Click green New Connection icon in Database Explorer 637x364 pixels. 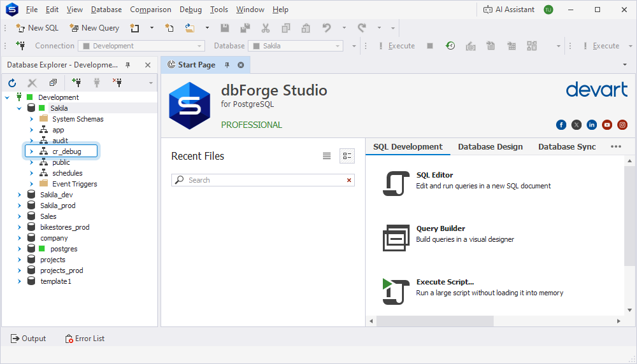pos(76,83)
